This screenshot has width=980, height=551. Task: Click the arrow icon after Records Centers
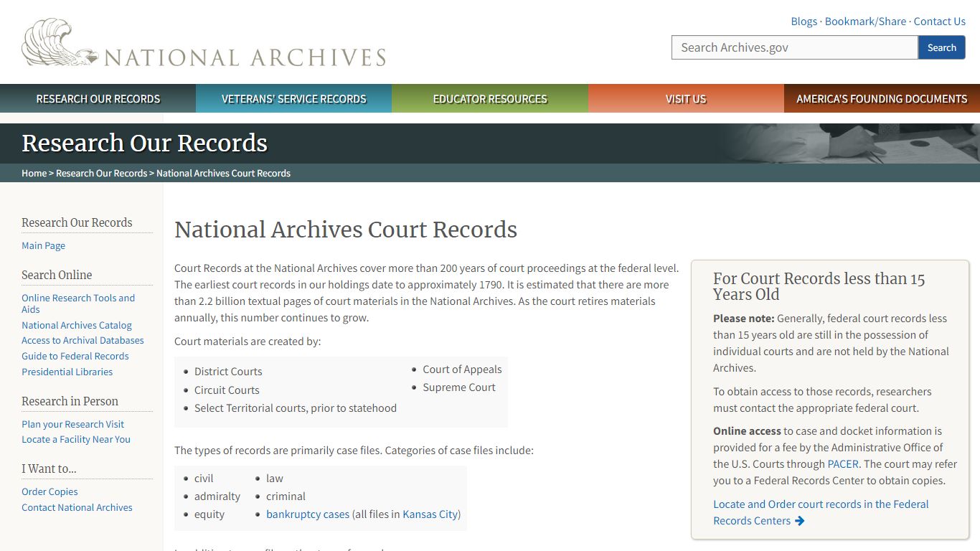[800, 521]
